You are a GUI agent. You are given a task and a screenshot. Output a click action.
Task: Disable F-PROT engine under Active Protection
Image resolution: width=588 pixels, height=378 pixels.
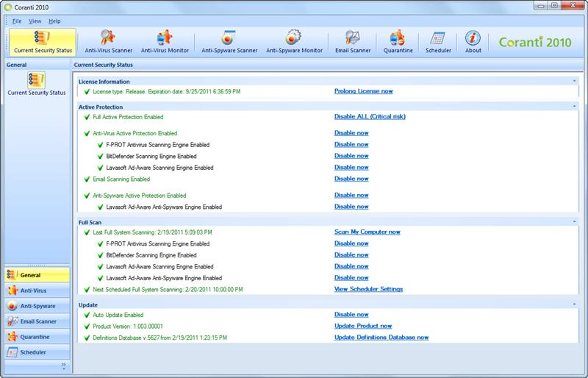(x=351, y=145)
